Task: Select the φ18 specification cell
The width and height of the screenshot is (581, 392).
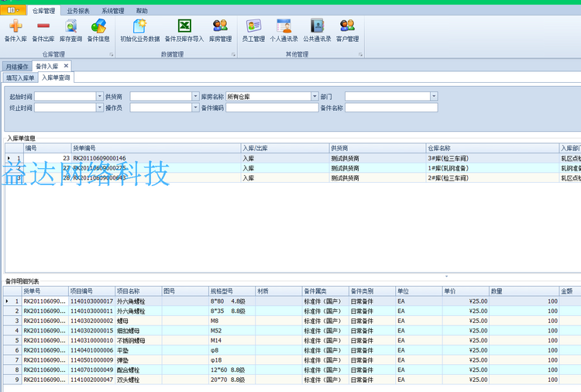Action: click(232, 360)
